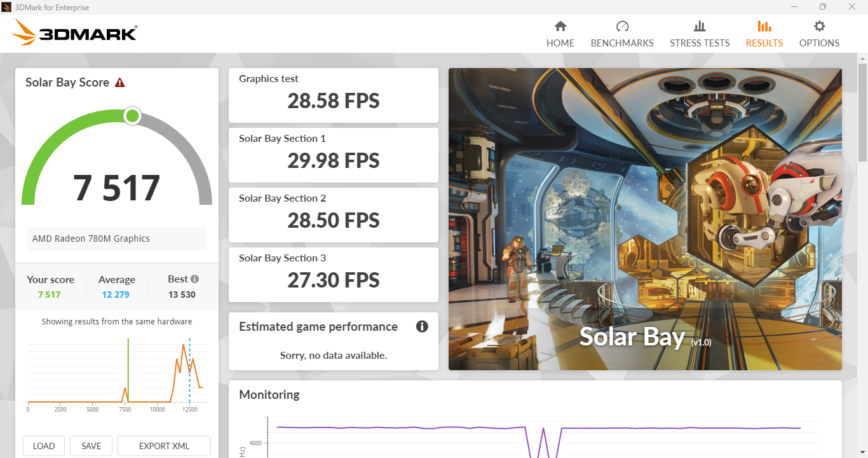Open Benchmarks via the gauge icon
868x458 pixels.
[622, 26]
